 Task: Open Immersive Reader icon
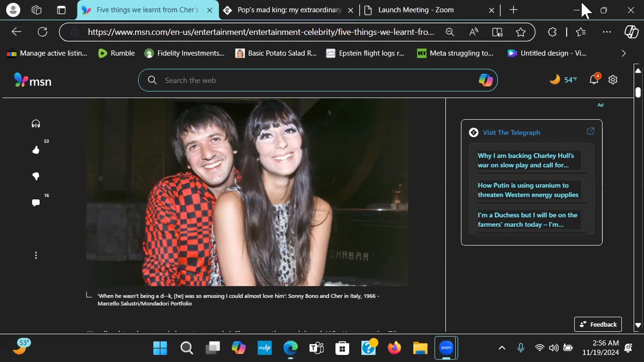pyautogui.click(x=497, y=32)
